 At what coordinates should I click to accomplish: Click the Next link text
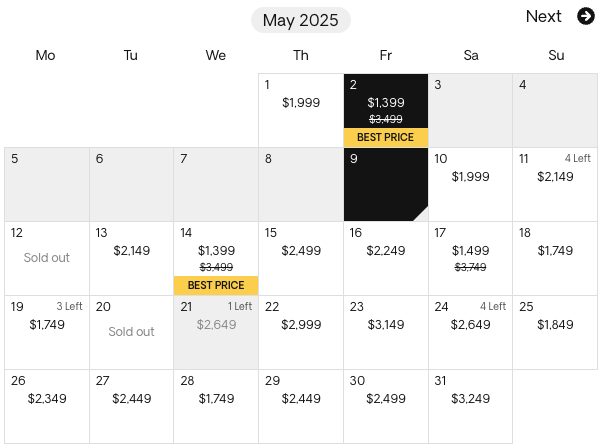click(543, 17)
